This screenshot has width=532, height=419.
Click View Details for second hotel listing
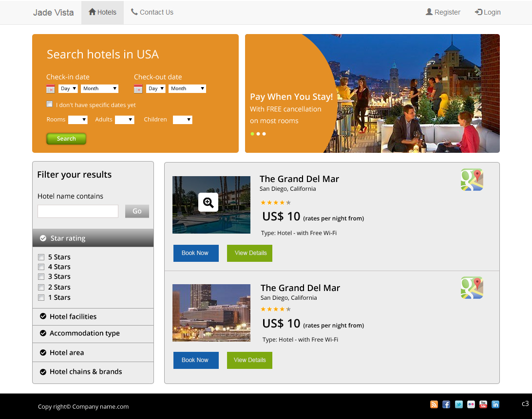[x=249, y=360]
